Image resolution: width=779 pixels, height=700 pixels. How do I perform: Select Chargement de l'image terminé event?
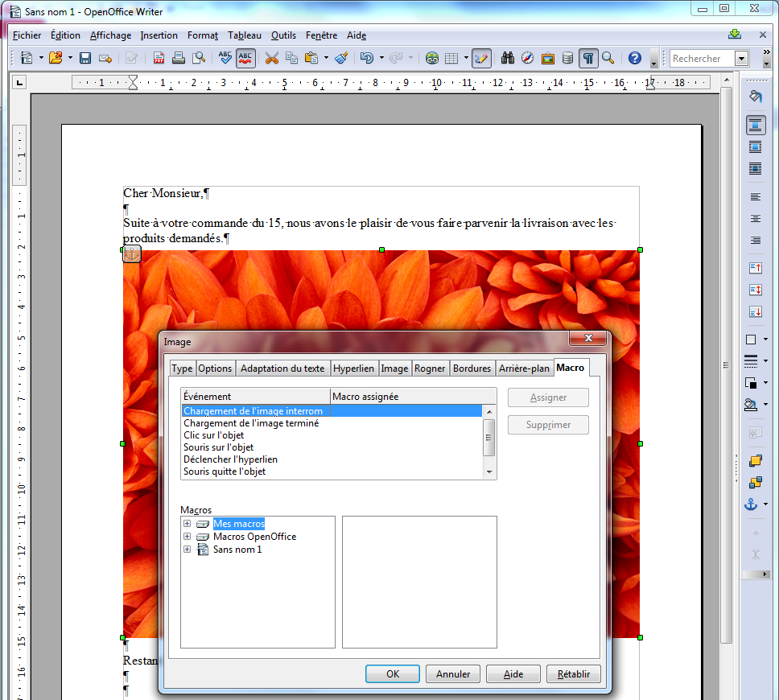click(332, 423)
